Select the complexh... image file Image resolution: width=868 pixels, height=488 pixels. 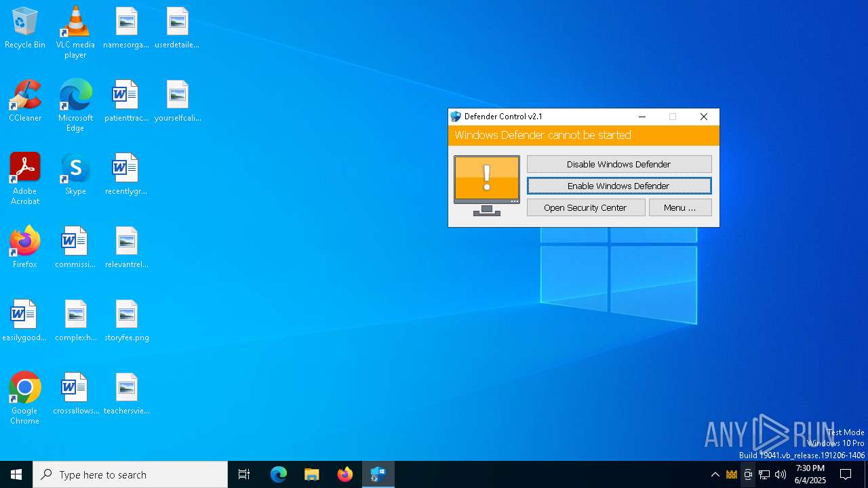click(x=75, y=321)
